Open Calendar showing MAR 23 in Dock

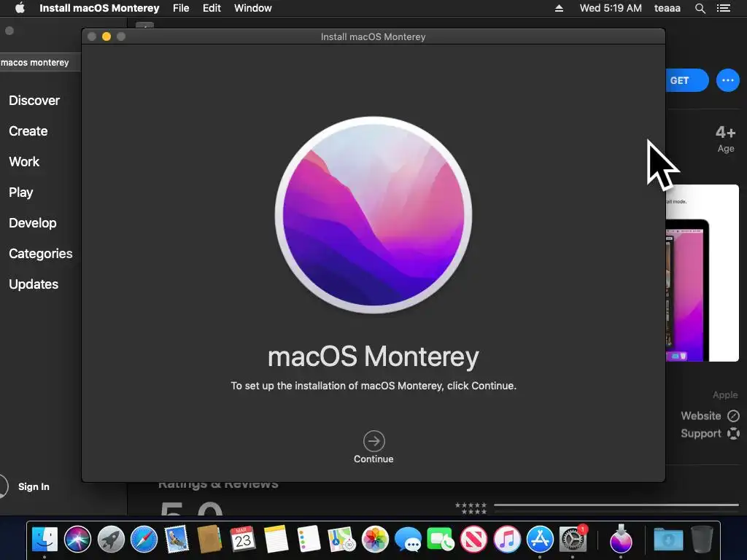[x=243, y=540]
